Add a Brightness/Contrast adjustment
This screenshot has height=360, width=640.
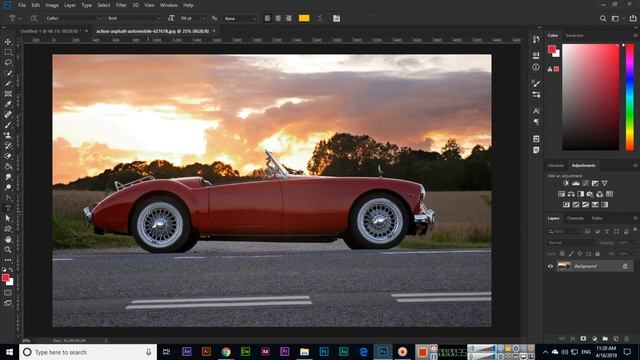pyautogui.click(x=566, y=183)
